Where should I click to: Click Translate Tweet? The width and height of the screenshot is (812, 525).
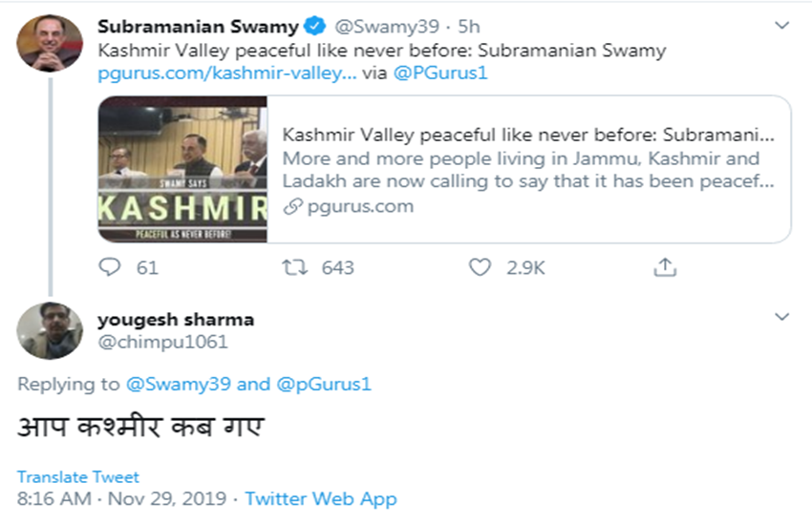78,476
